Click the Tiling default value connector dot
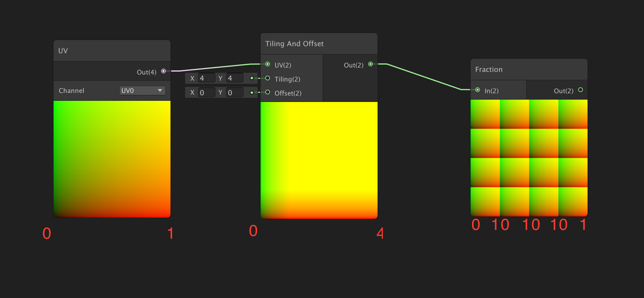The image size is (644, 298). point(252,78)
